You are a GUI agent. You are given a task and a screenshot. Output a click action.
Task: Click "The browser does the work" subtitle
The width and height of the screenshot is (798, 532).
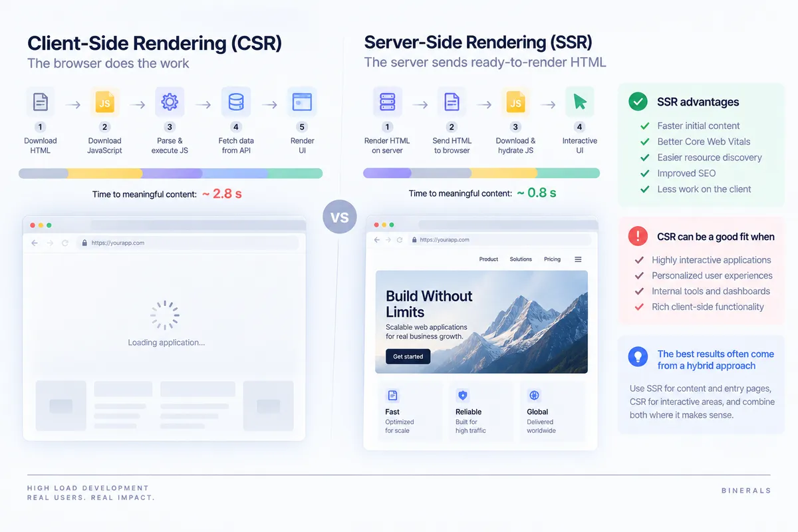click(x=108, y=64)
